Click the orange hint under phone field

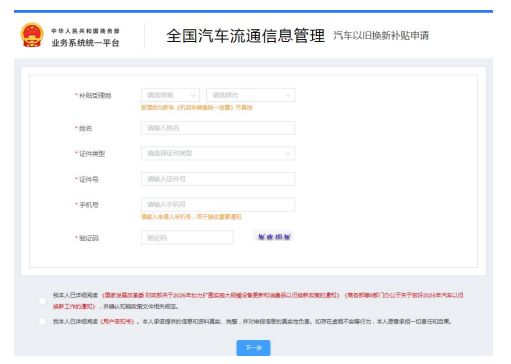[x=191, y=217]
